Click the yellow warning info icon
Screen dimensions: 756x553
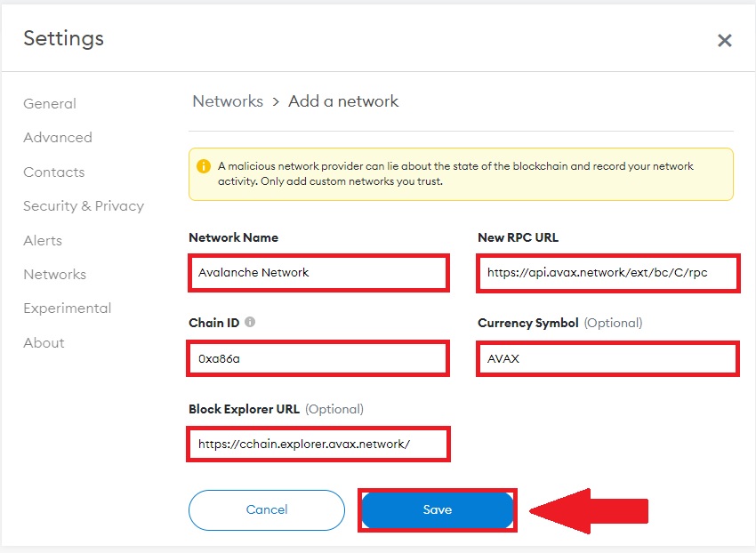204,166
